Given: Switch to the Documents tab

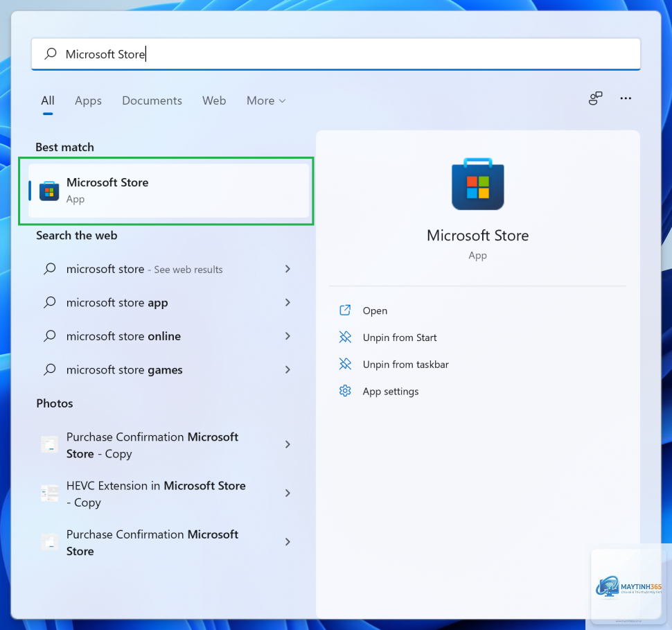Looking at the screenshot, I should coord(152,100).
